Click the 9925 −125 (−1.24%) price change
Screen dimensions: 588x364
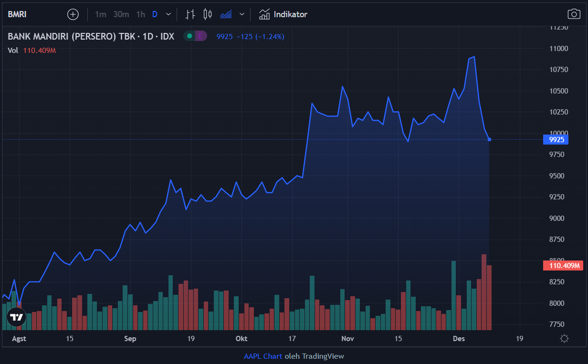point(250,36)
